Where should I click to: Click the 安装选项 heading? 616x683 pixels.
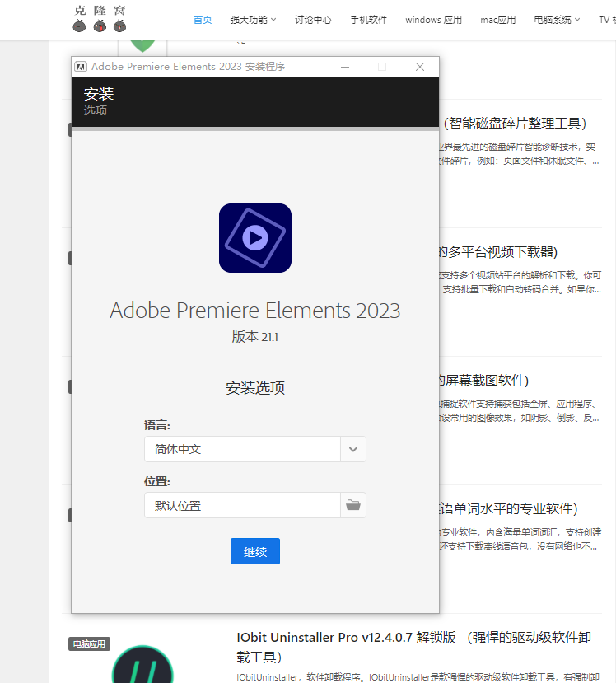[255, 388]
